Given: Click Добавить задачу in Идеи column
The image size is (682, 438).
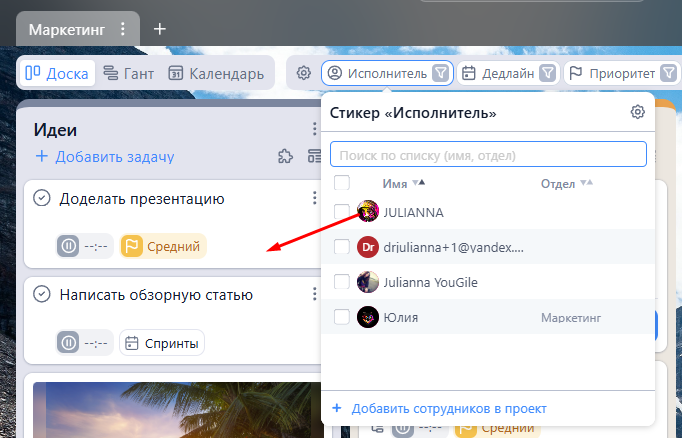Looking at the screenshot, I should point(105,156).
